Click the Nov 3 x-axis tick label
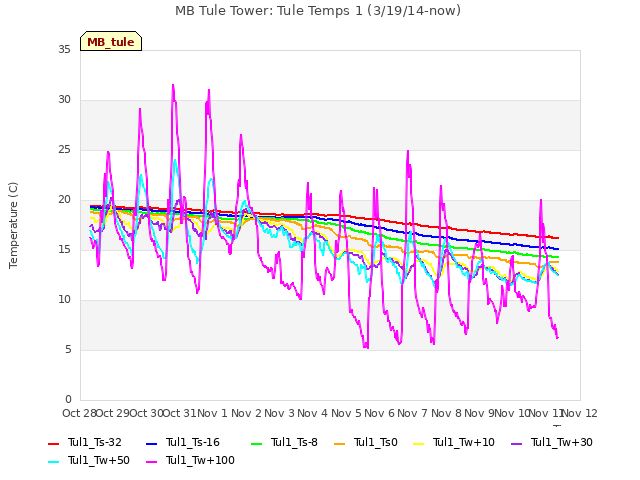This screenshot has width=640, height=480. [279, 413]
